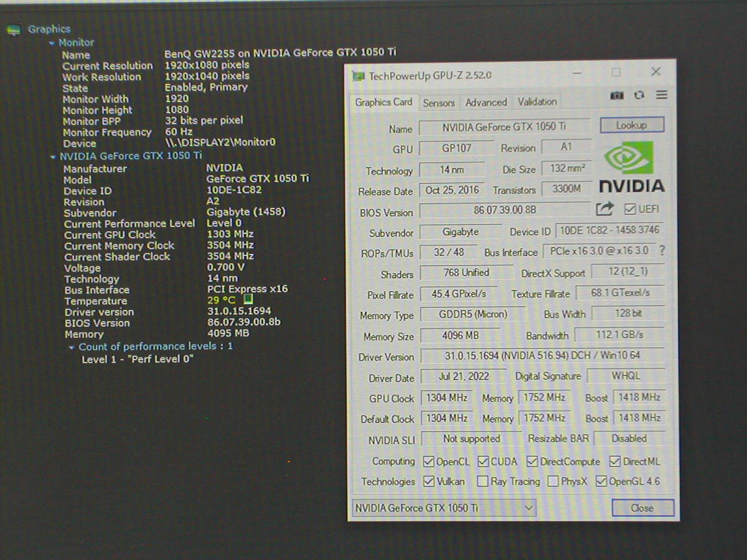Image resolution: width=747 pixels, height=560 pixels.
Task: Enable the PhysX checkbox
Action: pyautogui.click(x=553, y=481)
